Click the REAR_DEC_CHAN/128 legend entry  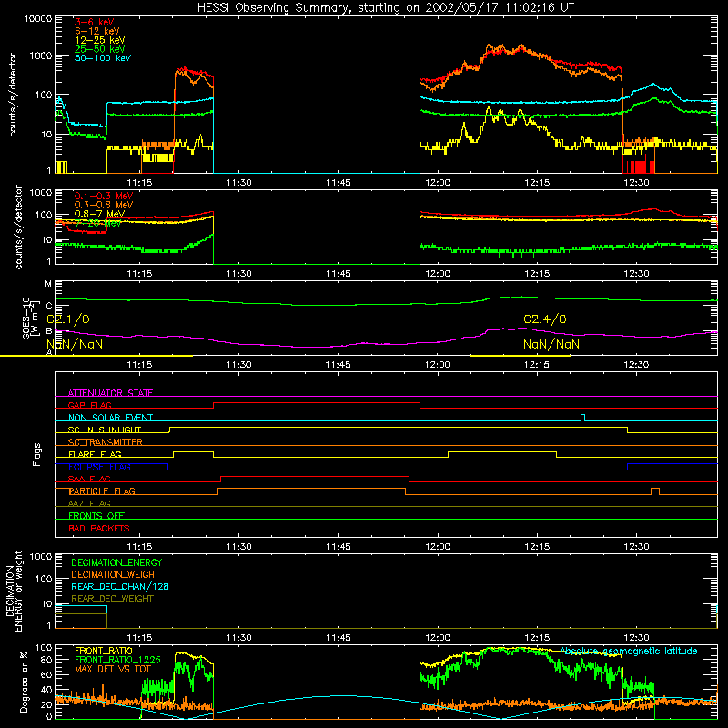coord(120,586)
